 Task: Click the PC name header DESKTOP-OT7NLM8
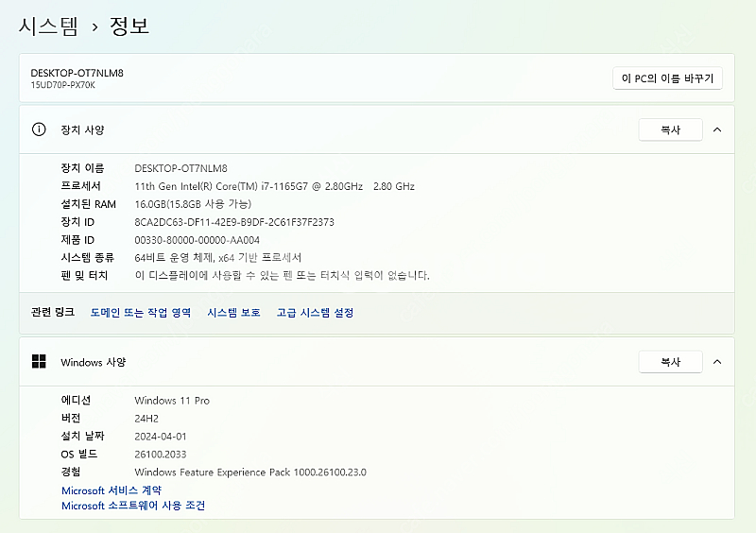click(x=77, y=73)
